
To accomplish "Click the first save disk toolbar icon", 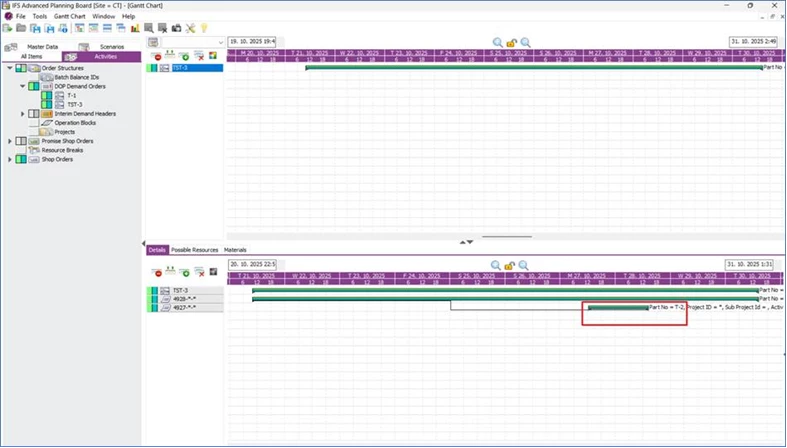I will [35, 28].
